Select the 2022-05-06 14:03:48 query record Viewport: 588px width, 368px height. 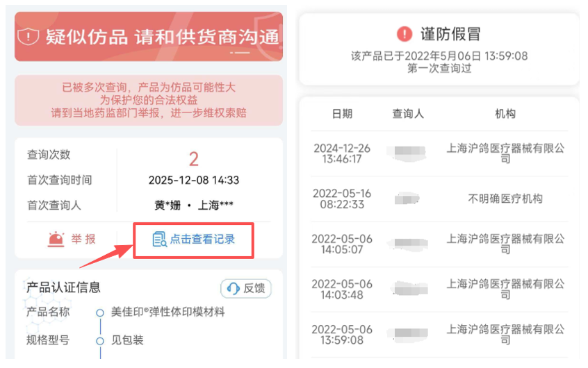pyautogui.click(x=439, y=289)
